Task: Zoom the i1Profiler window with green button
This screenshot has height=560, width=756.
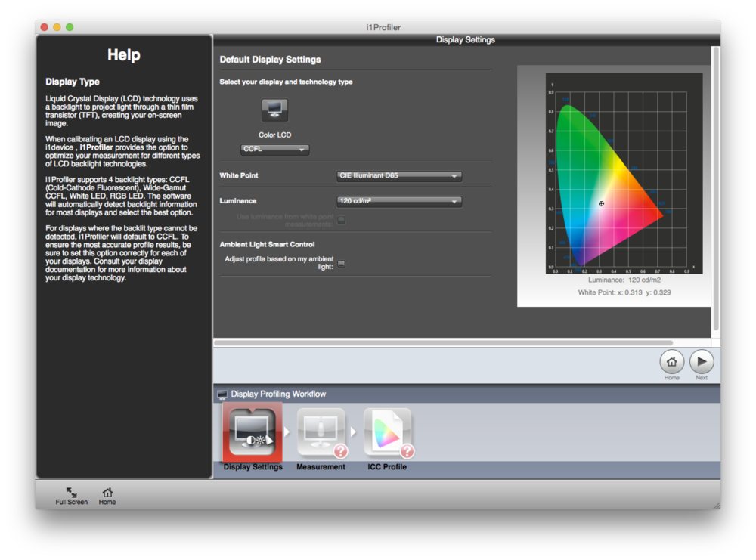Action: pyautogui.click(x=70, y=27)
